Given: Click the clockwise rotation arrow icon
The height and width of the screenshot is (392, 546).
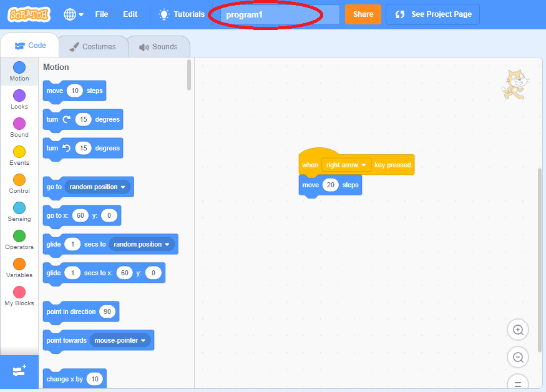Looking at the screenshot, I should click(67, 119).
